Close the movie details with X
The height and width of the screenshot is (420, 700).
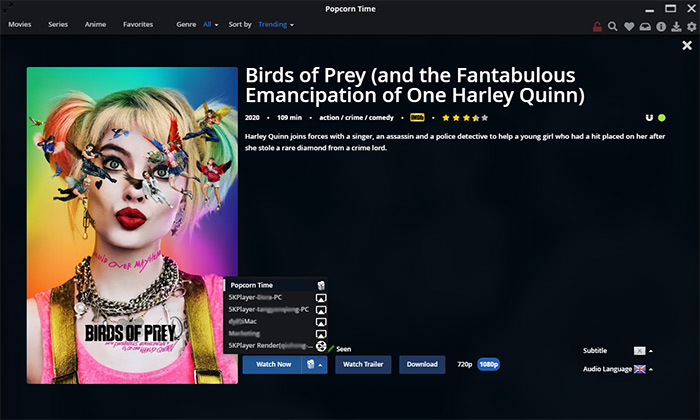pyautogui.click(x=687, y=45)
